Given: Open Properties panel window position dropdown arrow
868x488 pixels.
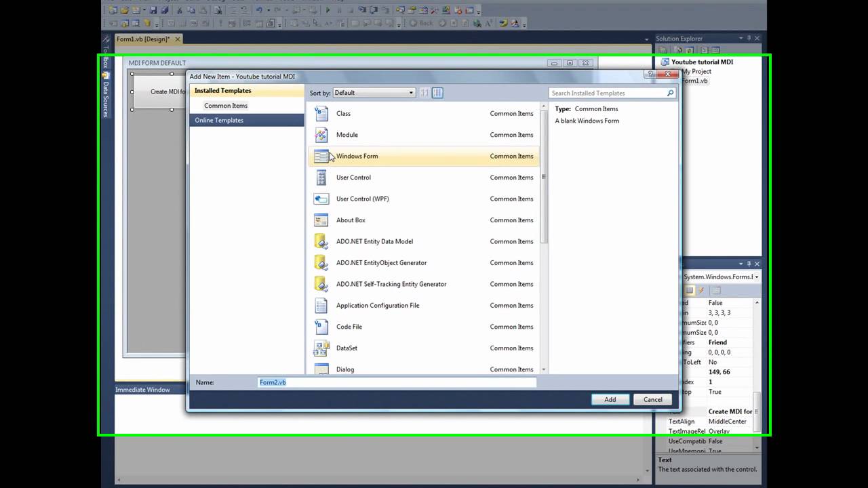Looking at the screenshot, I should click(x=741, y=264).
